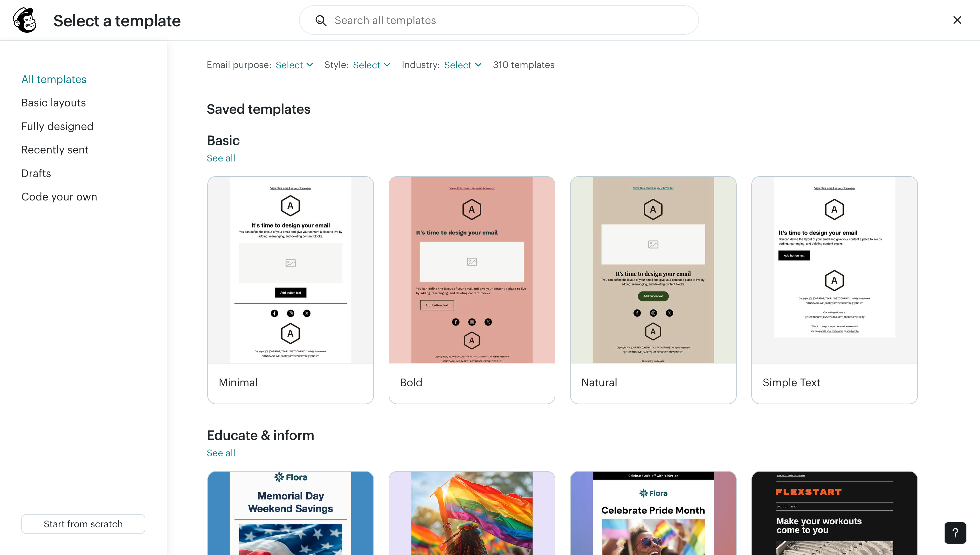Image resolution: width=980 pixels, height=555 pixels.
Task: Open the Industry Select dropdown
Action: 463,65
